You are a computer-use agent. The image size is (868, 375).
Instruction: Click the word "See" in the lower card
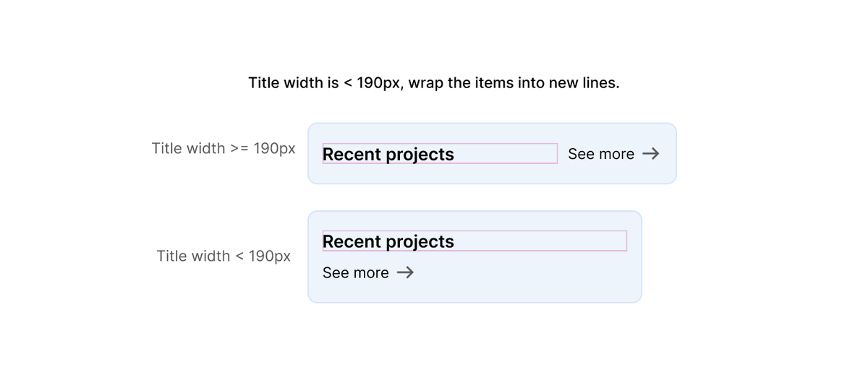coord(336,272)
